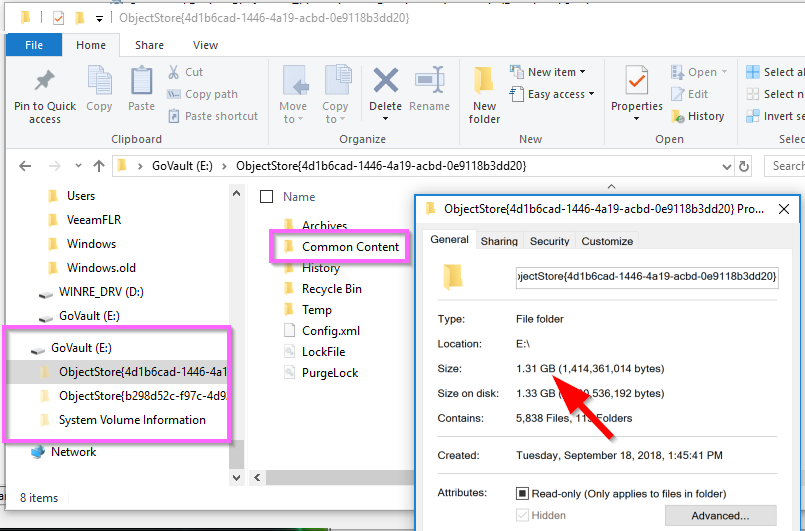
Task: Select the LockFile file
Action: (314, 352)
